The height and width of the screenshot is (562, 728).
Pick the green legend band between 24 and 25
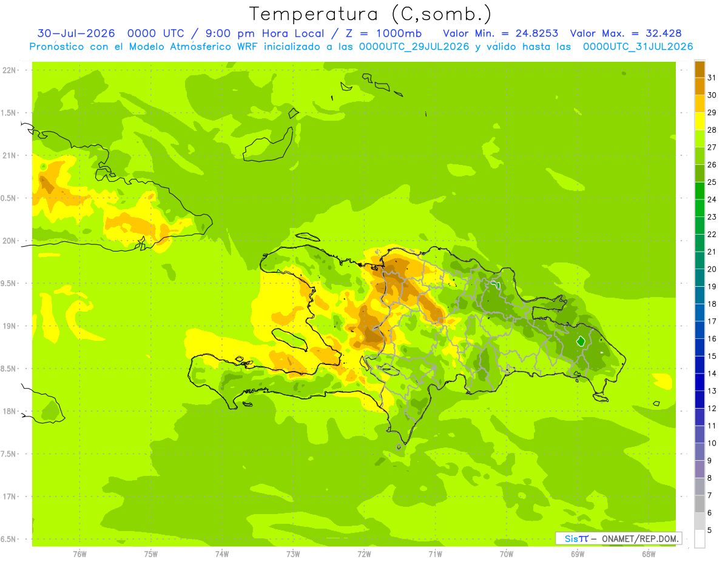699,191
